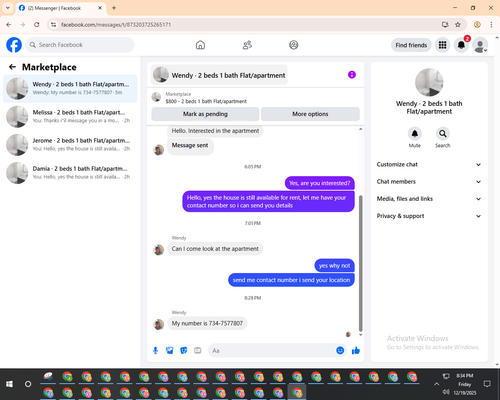Open the Facebook menu grid icon
Screen dimensions: 500x400
442,45
